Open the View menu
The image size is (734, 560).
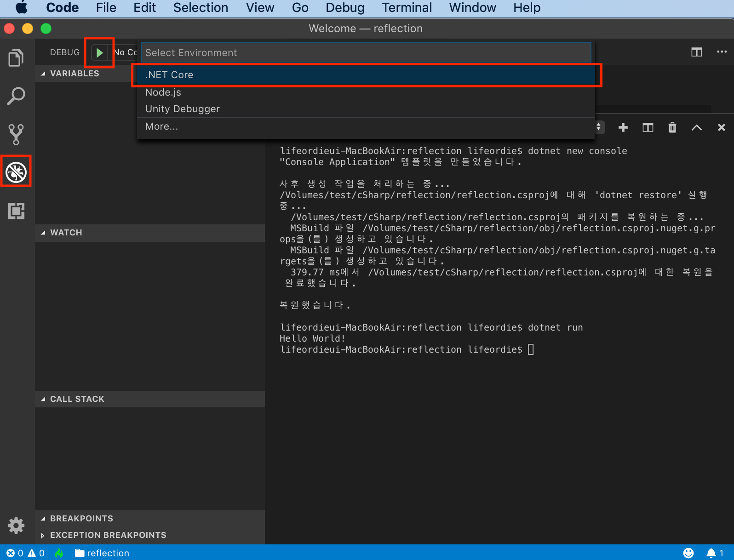[260, 8]
